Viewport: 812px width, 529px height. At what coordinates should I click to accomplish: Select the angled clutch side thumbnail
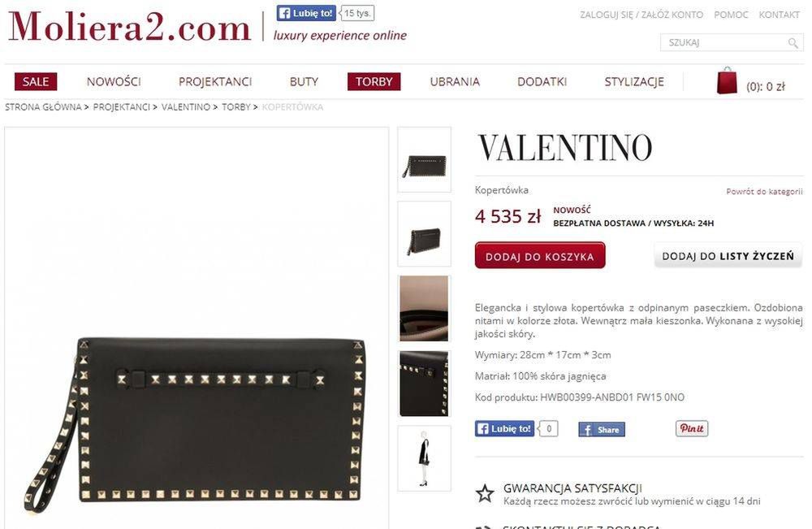424,234
